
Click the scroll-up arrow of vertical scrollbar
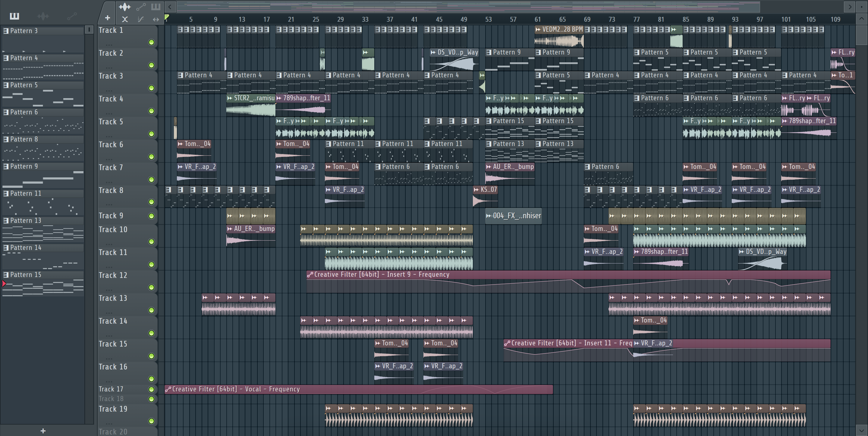coord(862,18)
